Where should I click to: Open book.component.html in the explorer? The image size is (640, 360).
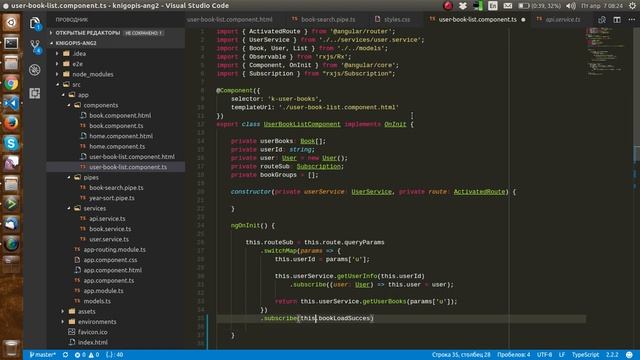pyautogui.click(x=120, y=116)
